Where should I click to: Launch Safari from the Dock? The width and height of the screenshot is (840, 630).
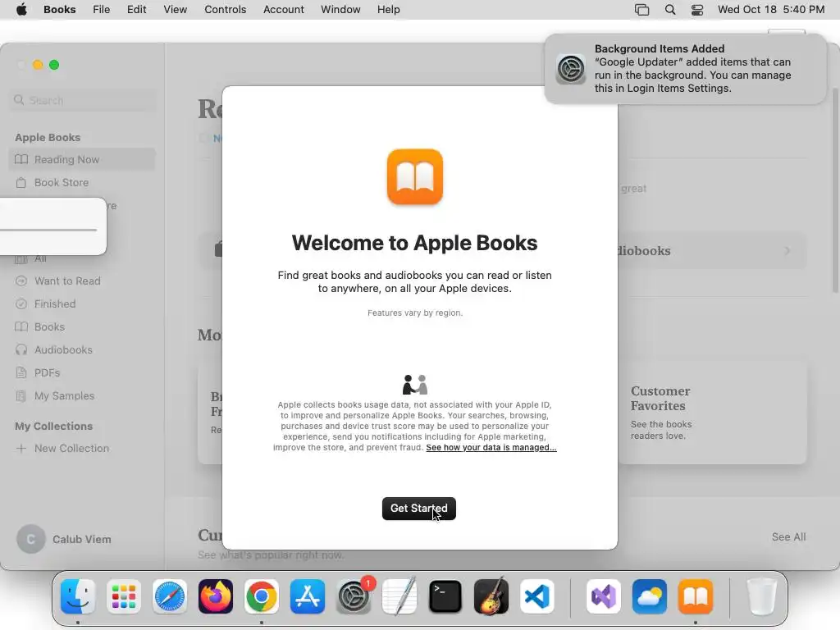(170, 596)
